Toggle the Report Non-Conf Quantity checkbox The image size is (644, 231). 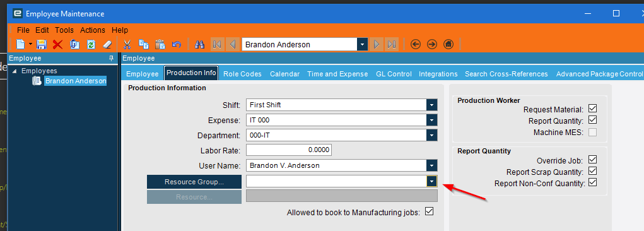tap(592, 182)
